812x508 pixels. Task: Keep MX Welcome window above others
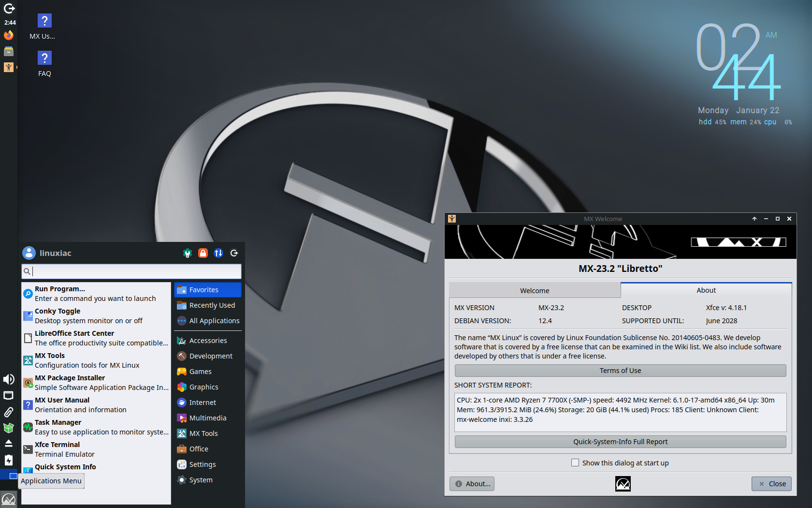coord(754,219)
